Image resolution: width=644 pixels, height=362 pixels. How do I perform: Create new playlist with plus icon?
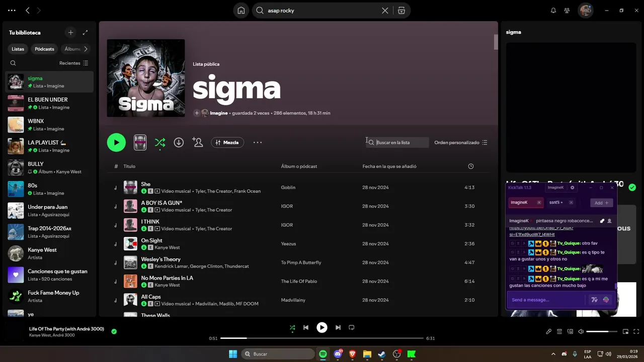(70, 33)
